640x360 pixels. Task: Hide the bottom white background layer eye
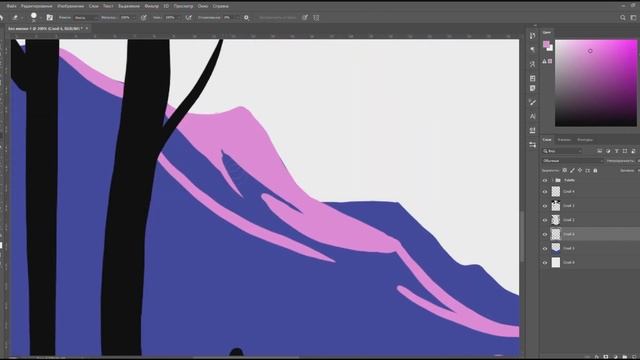click(x=545, y=262)
